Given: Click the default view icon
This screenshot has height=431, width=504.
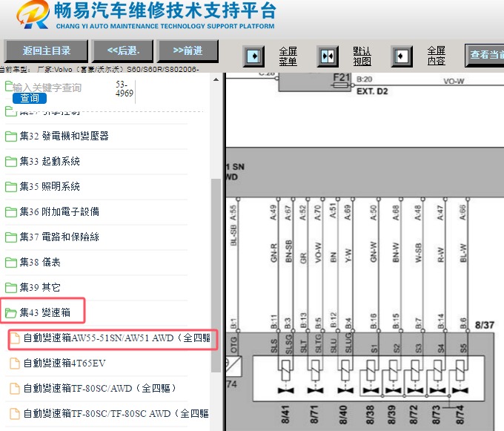Looking at the screenshot, I should (328, 56).
